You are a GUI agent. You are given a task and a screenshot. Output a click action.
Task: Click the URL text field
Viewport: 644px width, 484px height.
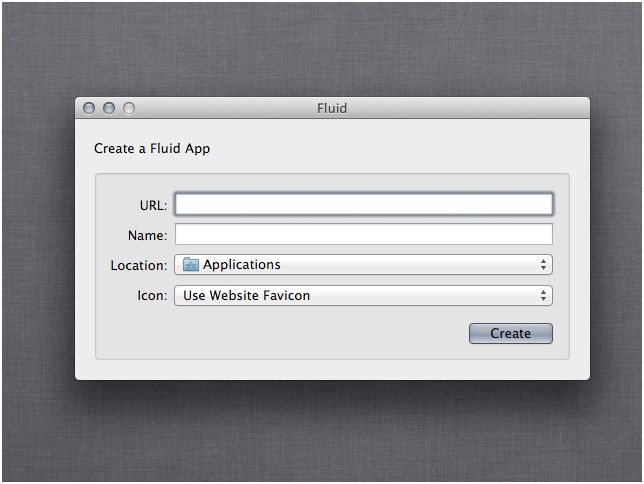coord(363,204)
